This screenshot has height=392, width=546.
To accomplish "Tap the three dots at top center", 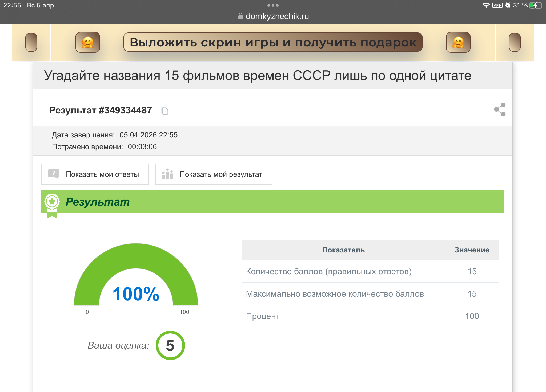I will click(x=273, y=5).
